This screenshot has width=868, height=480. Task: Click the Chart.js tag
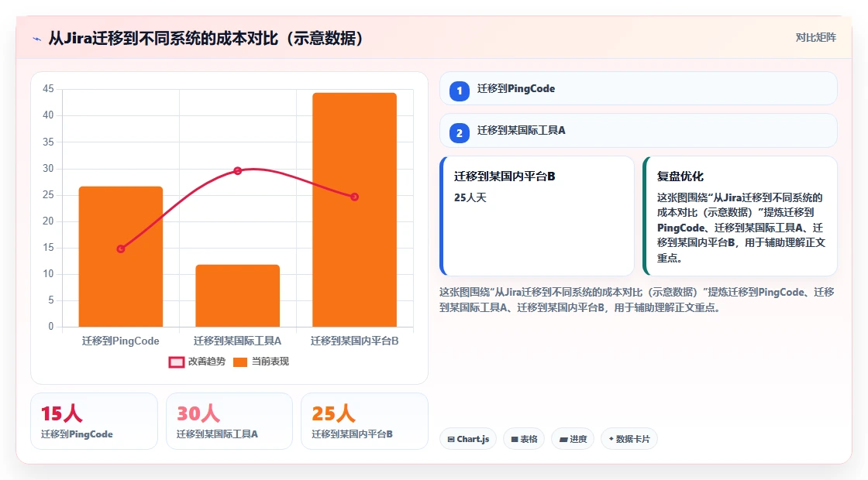pos(468,439)
